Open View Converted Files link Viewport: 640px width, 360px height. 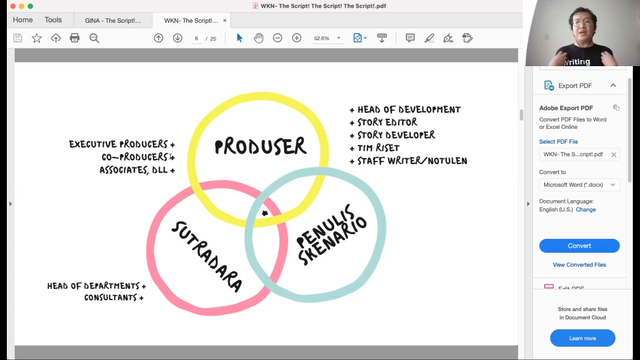coord(579,265)
